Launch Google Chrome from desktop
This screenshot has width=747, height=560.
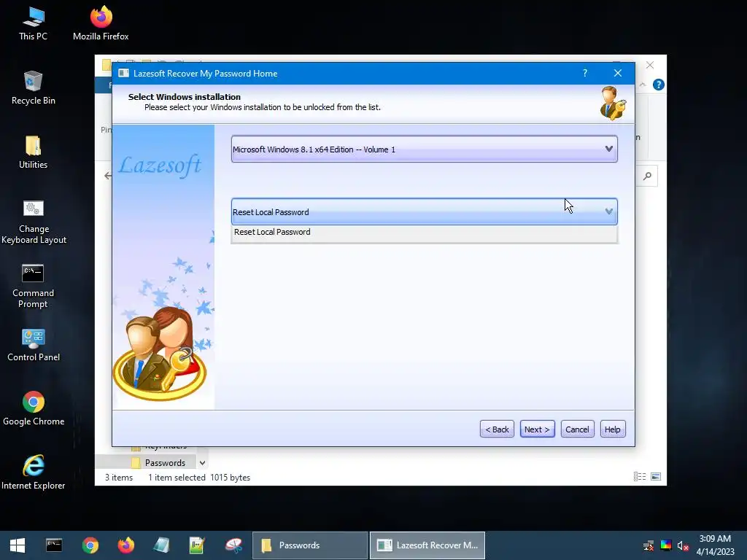tap(34, 408)
